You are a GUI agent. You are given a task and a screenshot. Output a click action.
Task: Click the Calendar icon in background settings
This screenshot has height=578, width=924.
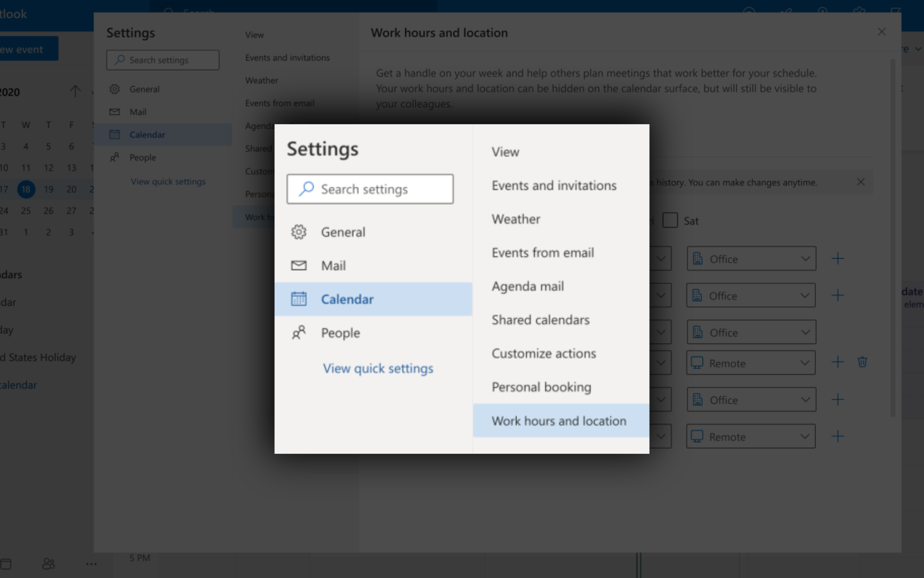[x=115, y=134]
